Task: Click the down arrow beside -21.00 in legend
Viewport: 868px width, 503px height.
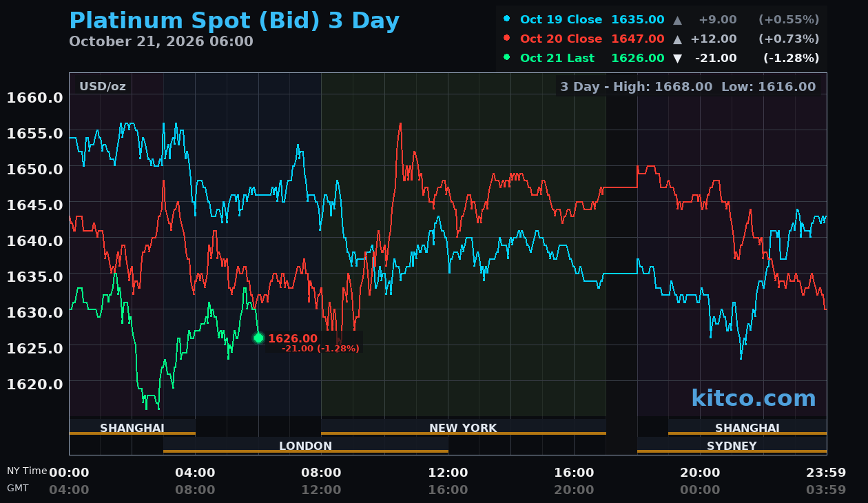Action: point(678,58)
